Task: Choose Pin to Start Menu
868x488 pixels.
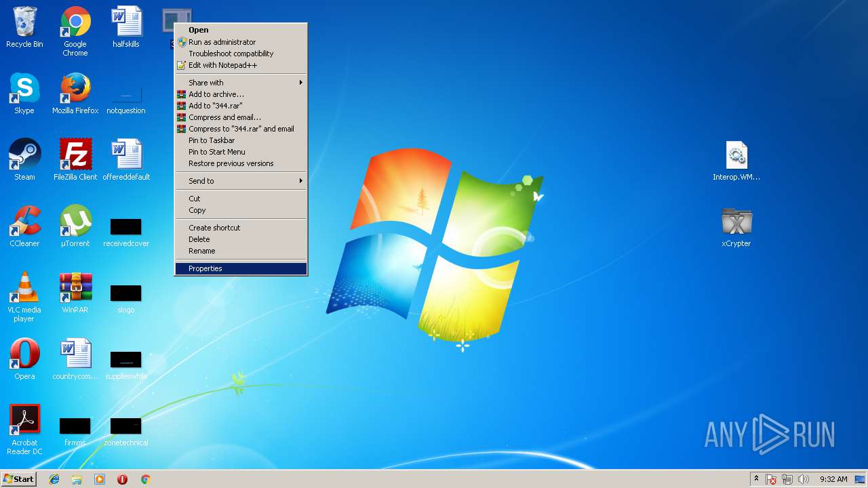Action: click(x=241, y=152)
